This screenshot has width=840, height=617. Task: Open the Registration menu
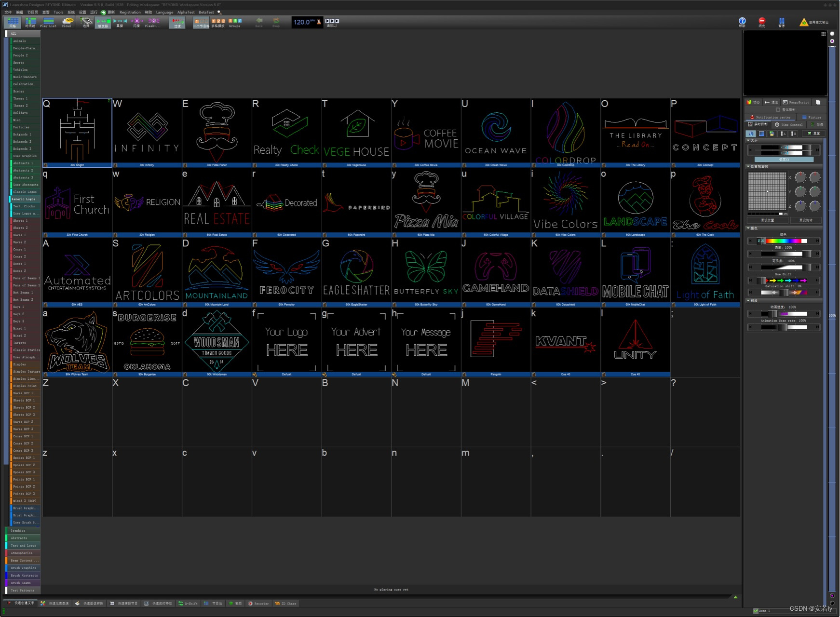pos(130,12)
